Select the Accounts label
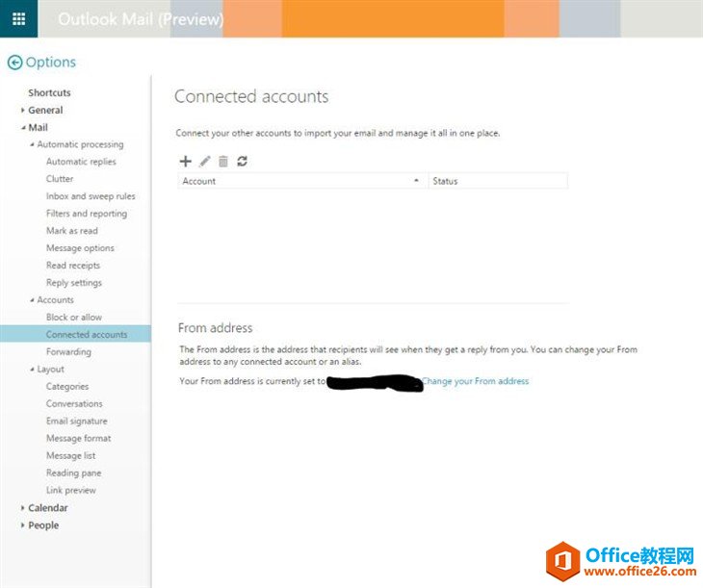This screenshot has height=588, width=703. click(55, 300)
